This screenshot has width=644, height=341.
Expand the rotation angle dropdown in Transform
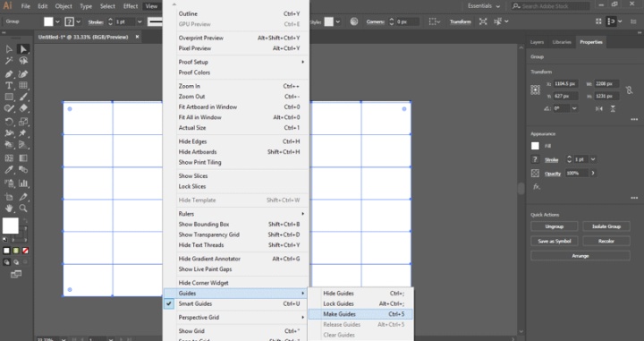[x=574, y=108]
